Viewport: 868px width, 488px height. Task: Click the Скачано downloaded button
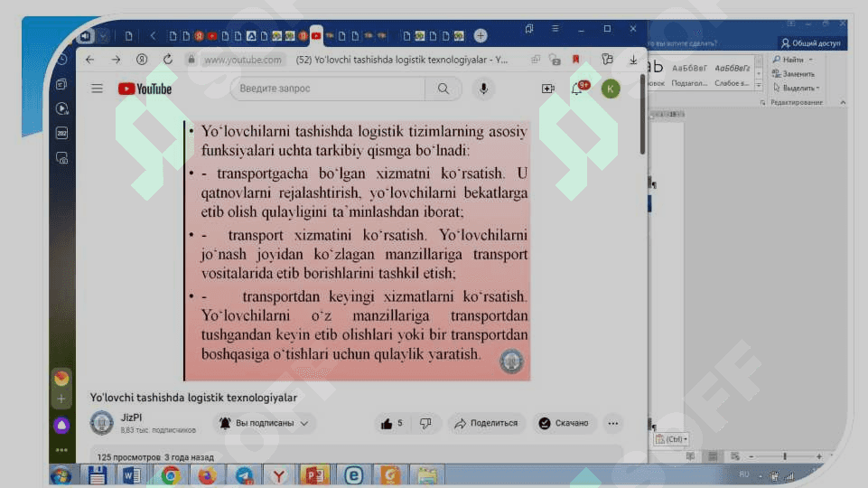(x=565, y=423)
